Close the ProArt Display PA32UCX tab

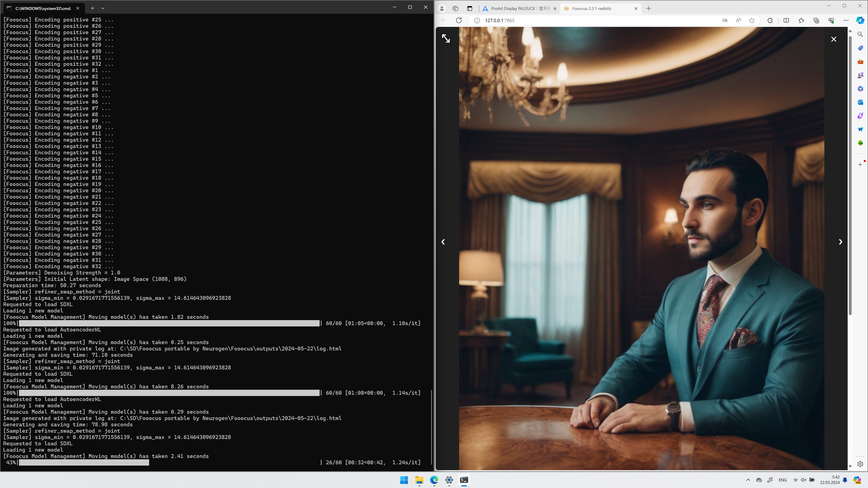pyautogui.click(x=555, y=8)
